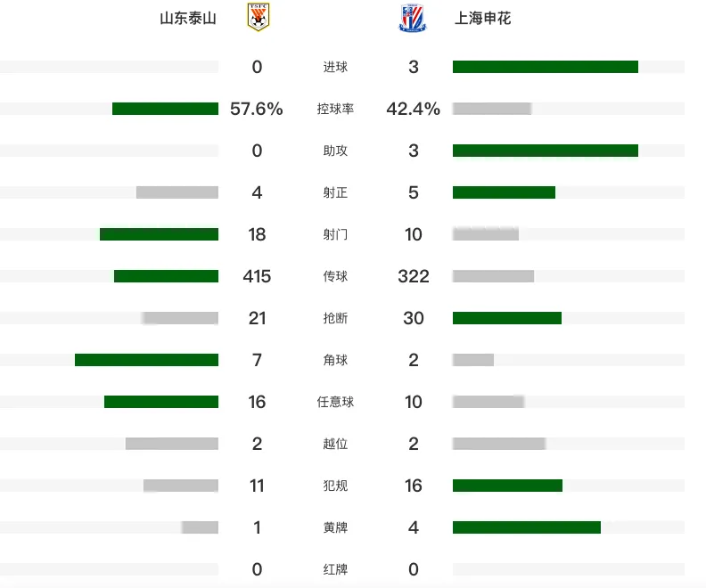
Task: Open the 山东泰山 team name
Action: coord(188,19)
